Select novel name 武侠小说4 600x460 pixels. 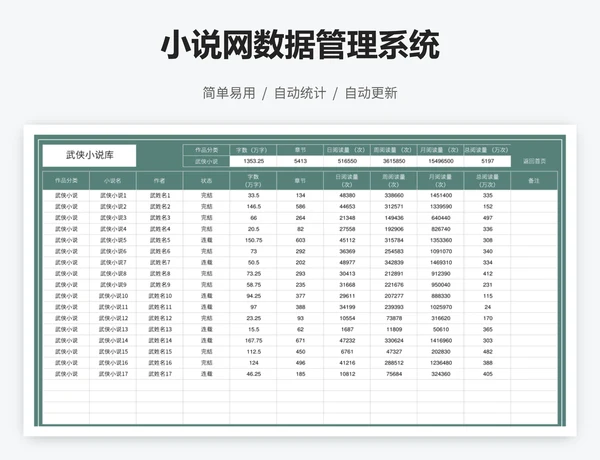[113, 229]
